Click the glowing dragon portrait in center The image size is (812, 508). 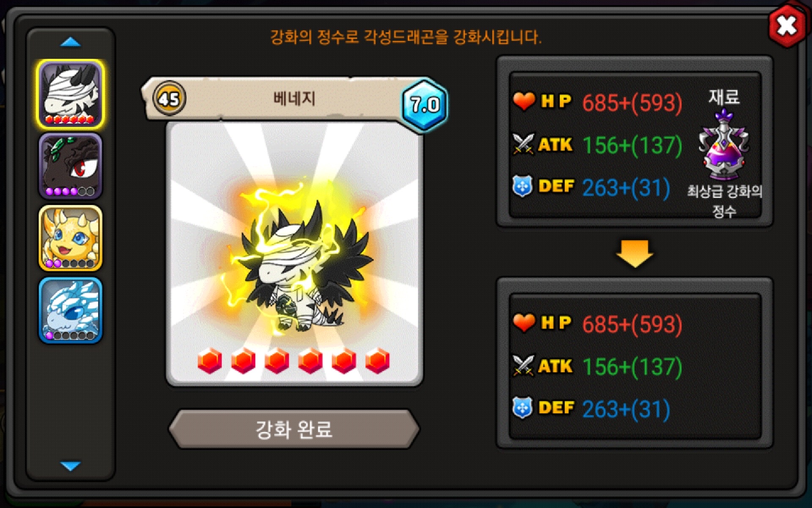click(x=294, y=254)
